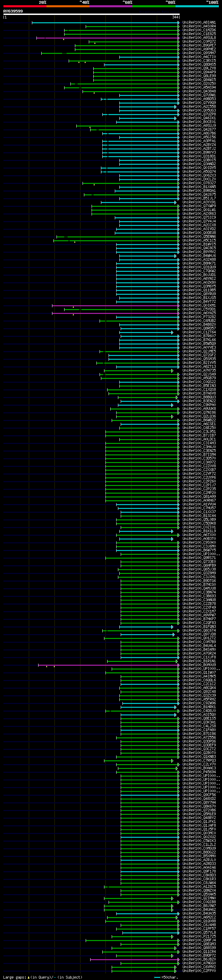Open hit UniRef100_A4S0R4
Image resolution: width=222 pixels, height=980 pixels.
[x=199, y=26]
